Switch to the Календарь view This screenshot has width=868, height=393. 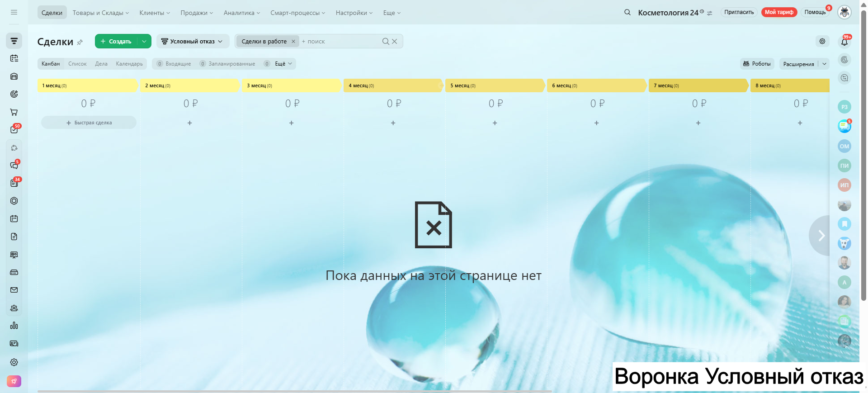tap(129, 64)
